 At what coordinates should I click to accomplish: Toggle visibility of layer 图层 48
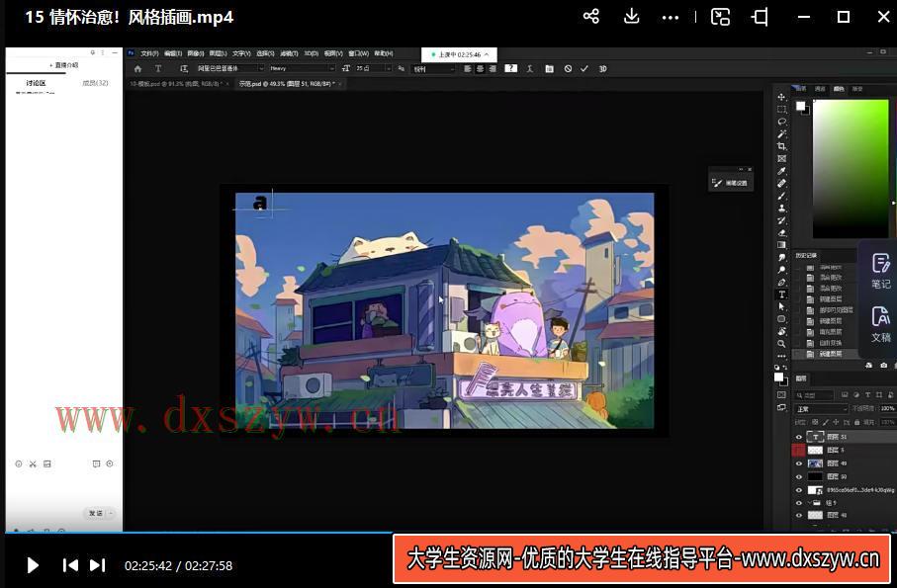click(799, 516)
